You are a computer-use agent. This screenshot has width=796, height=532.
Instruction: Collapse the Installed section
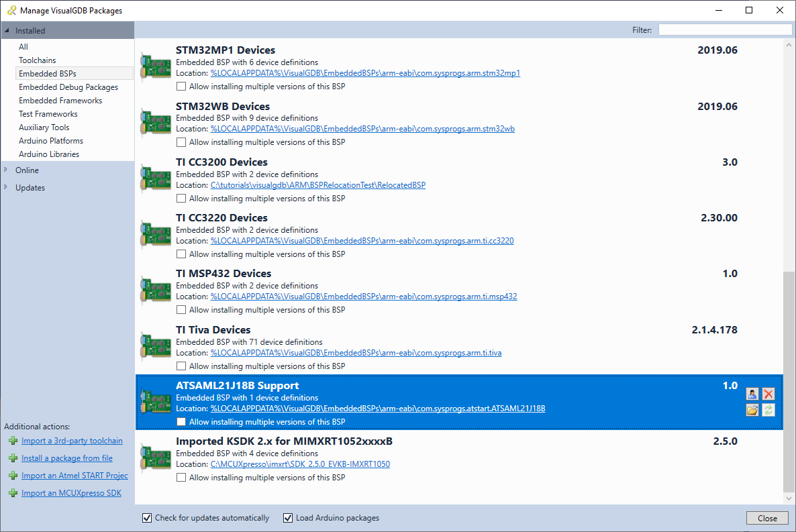pos(7,30)
